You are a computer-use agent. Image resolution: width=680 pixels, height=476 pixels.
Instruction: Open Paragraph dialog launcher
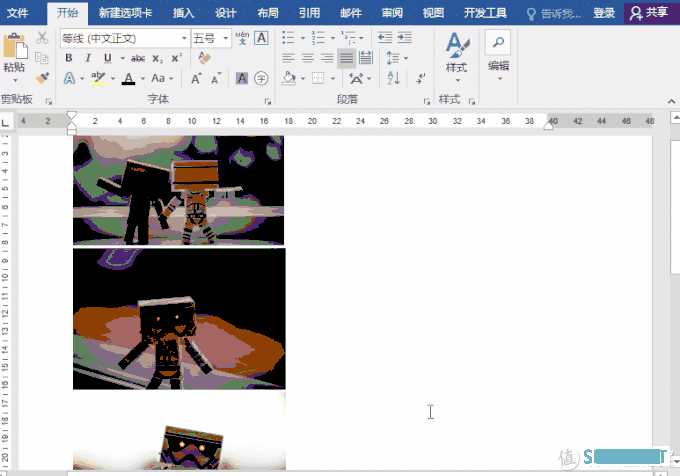(427, 101)
